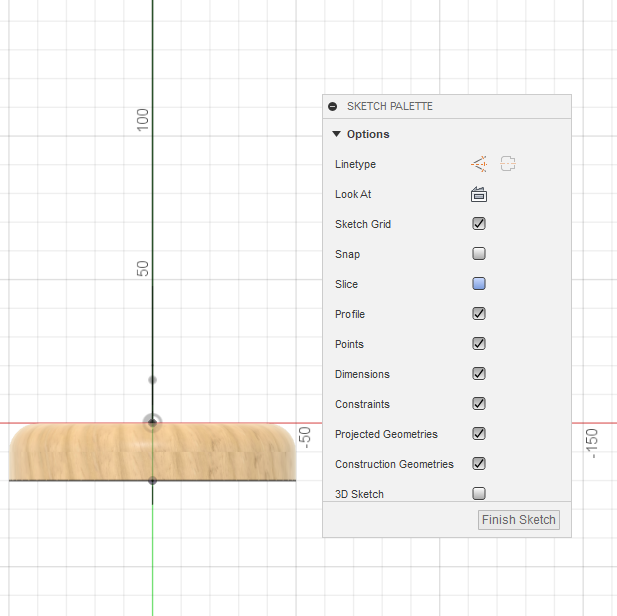
Task: Toggle the Slice checkbox
Action: click(479, 284)
